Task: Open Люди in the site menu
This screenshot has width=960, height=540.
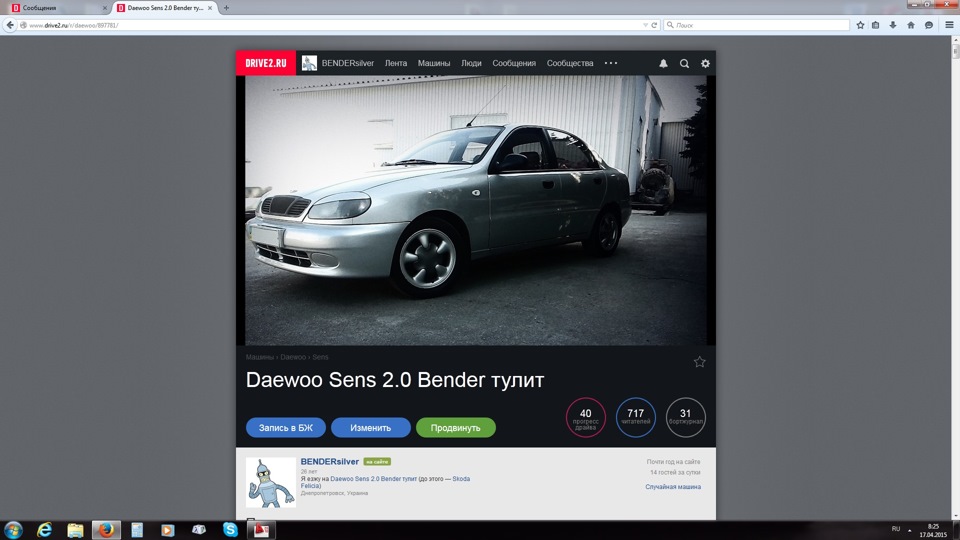Action: (x=471, y=63)
